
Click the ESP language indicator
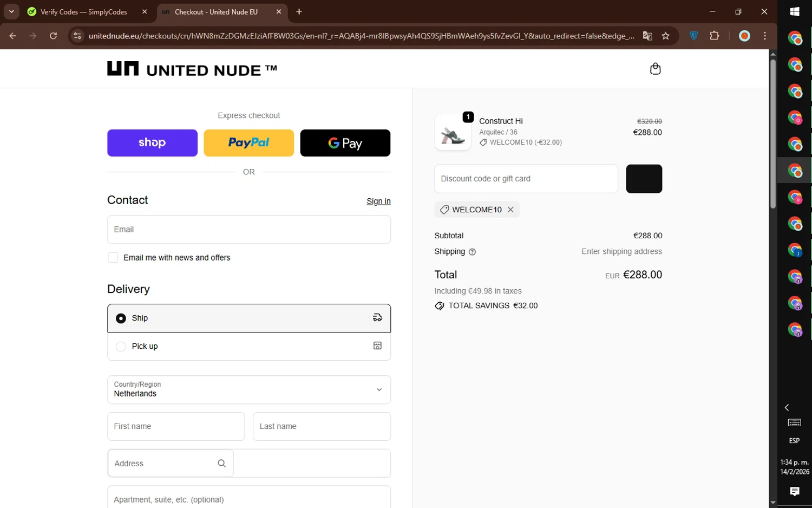tap(794, 441)
